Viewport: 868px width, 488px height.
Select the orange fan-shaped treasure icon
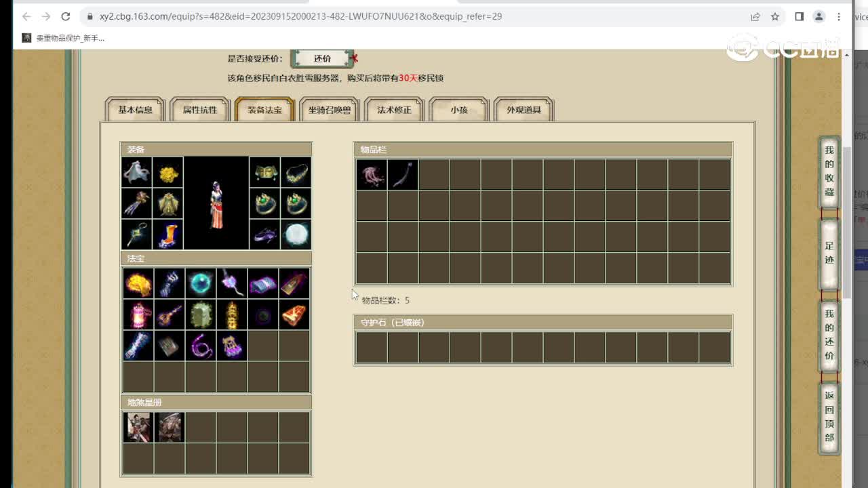[x=294, y=314]
